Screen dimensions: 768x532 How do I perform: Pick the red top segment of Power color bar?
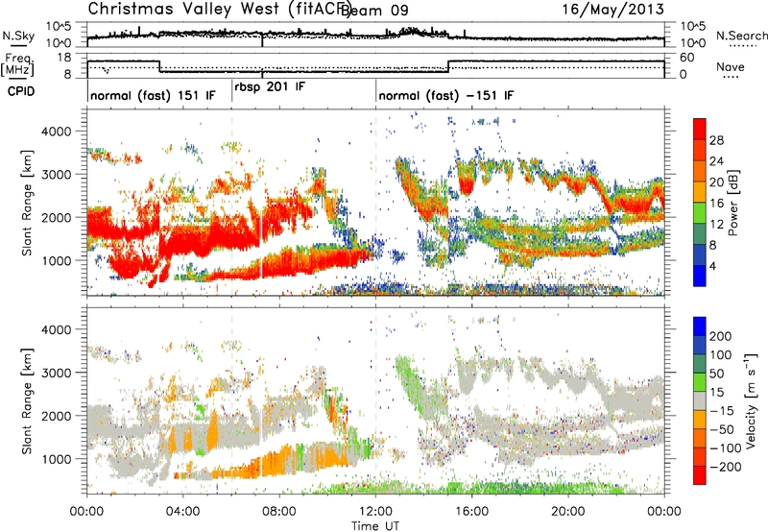click(x=700, y=130)
